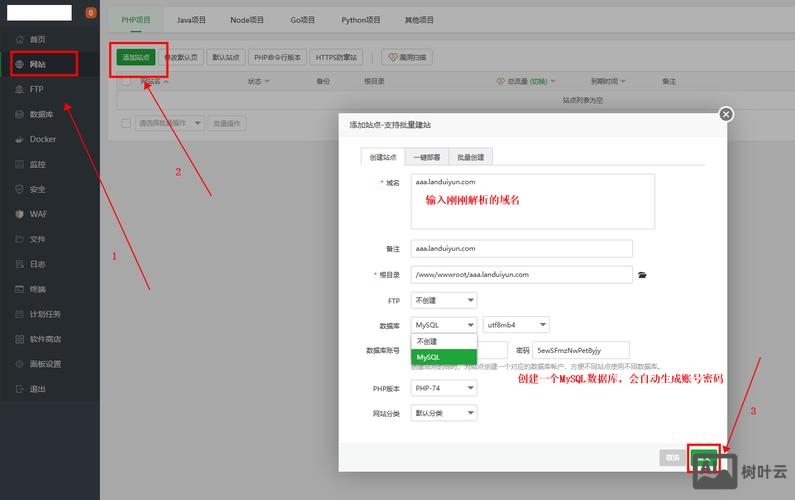
Task: Check the box beside 请选择批量操作
Action: [x=126, y=122]
